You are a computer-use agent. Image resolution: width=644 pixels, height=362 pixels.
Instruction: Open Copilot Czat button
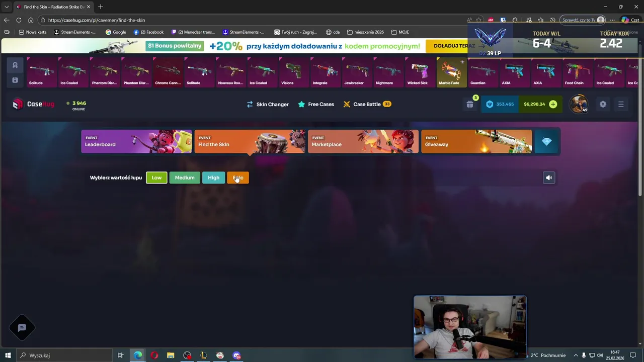click(x=630, y=20)
